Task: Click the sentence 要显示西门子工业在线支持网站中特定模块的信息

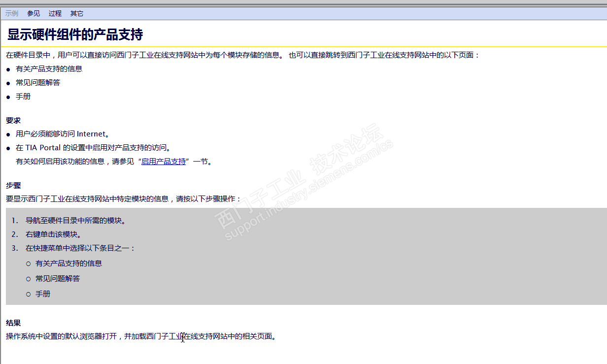Action: point(124,199)
